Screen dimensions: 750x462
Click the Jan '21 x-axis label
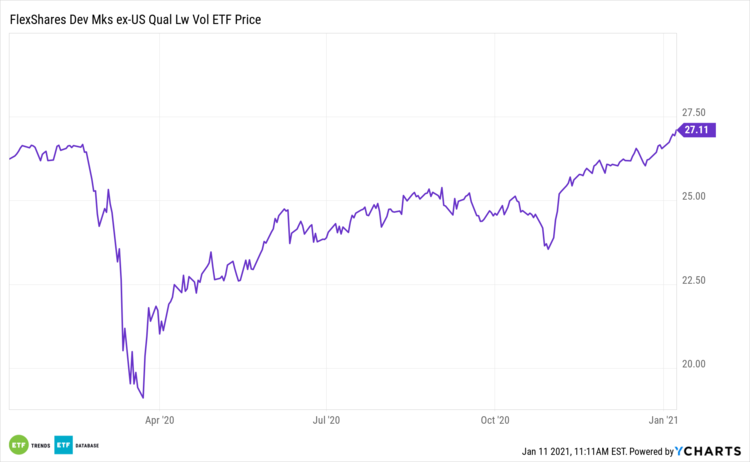tap(665, 421)
